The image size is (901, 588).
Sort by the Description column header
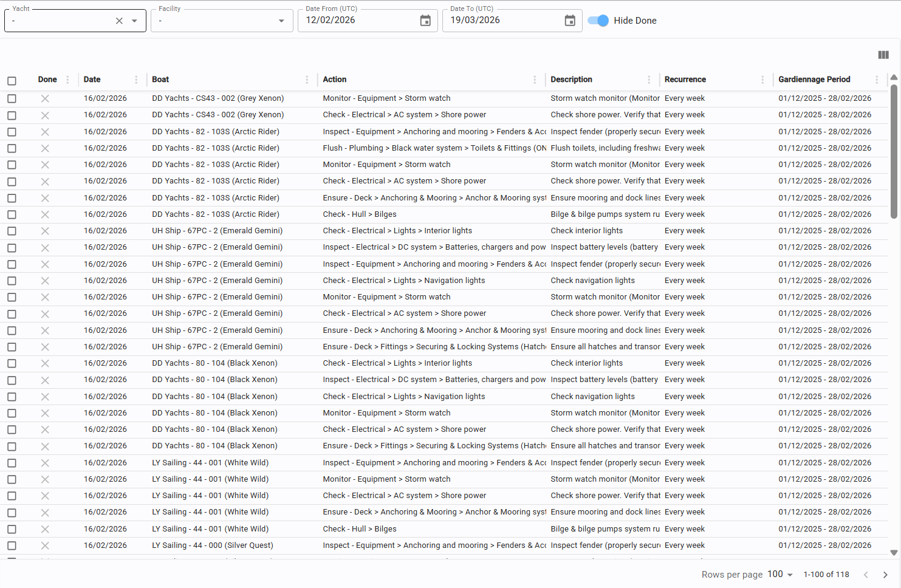pos(571,80)
